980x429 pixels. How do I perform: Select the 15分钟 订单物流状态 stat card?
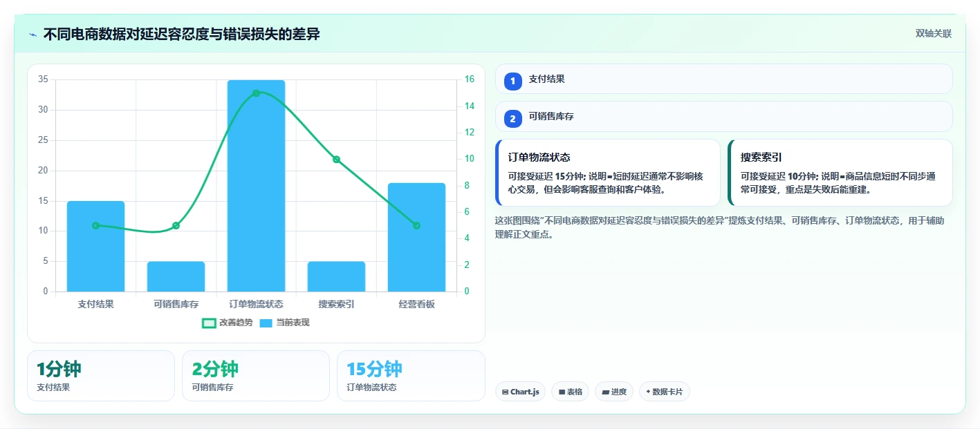(411, 376)
